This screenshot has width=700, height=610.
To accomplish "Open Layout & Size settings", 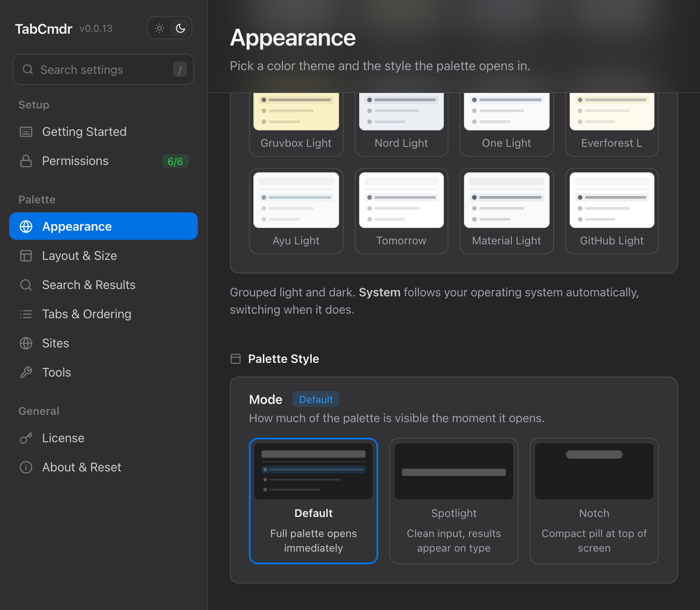I will [103, 256].
